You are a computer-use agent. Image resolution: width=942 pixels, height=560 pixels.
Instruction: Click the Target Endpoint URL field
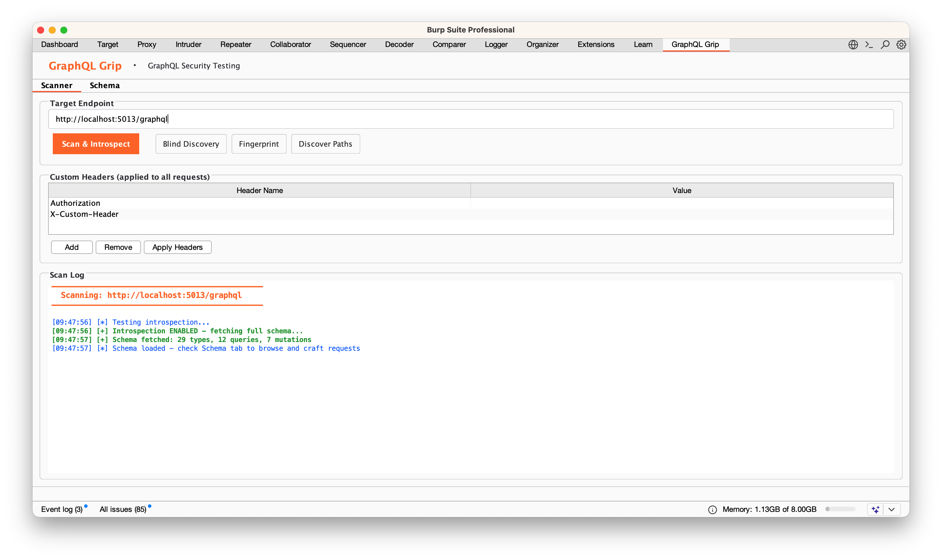tap(470, 119)
